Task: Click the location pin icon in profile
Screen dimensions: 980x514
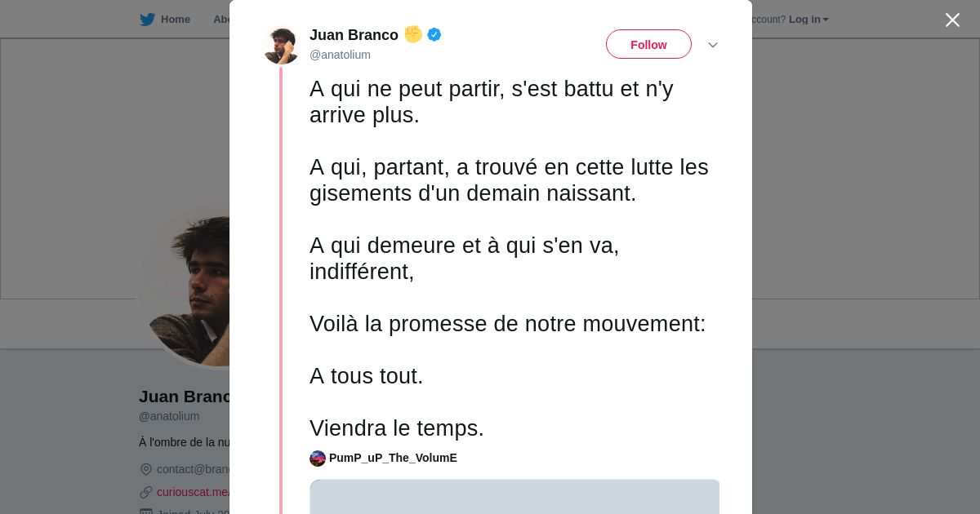Action: (146, 469)
